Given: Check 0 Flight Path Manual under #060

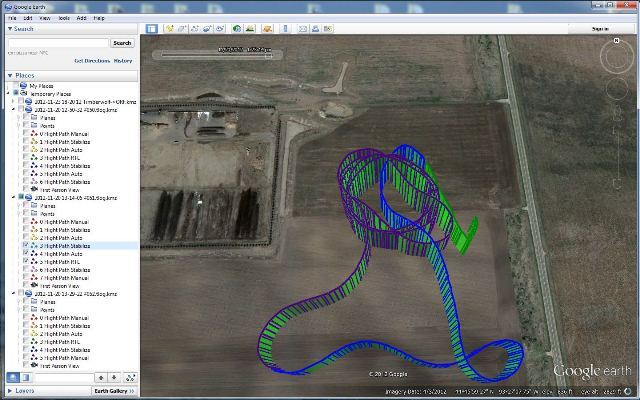Looking at the screenshot, I should pyautogui.click(x=26, y=133).
